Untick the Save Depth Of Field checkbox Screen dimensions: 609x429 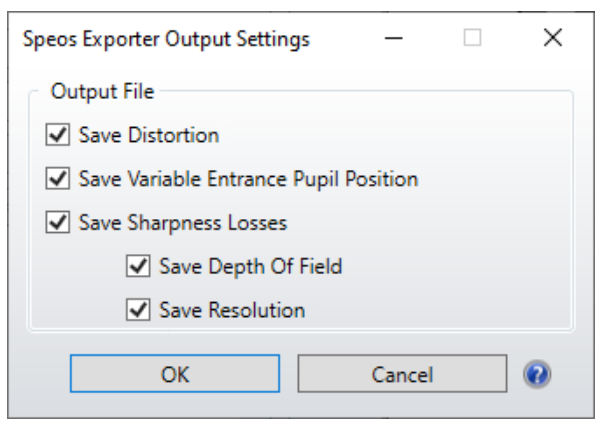click(138, 266)
